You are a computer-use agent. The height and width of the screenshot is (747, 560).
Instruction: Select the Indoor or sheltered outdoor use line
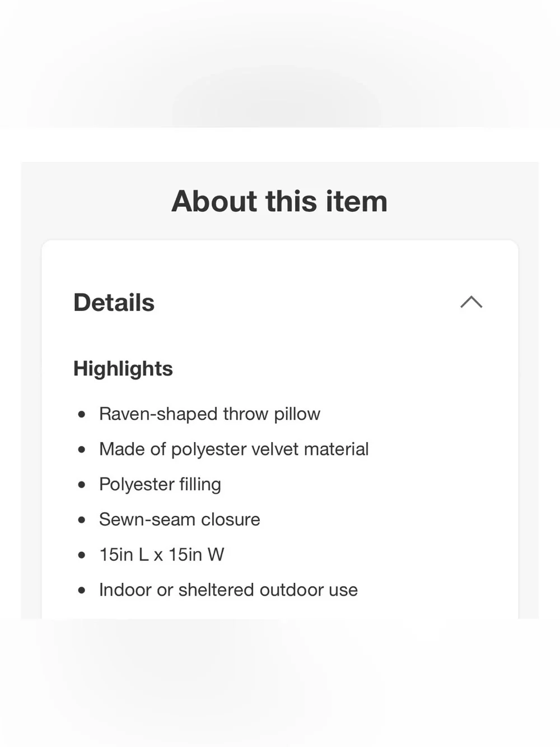228,590
